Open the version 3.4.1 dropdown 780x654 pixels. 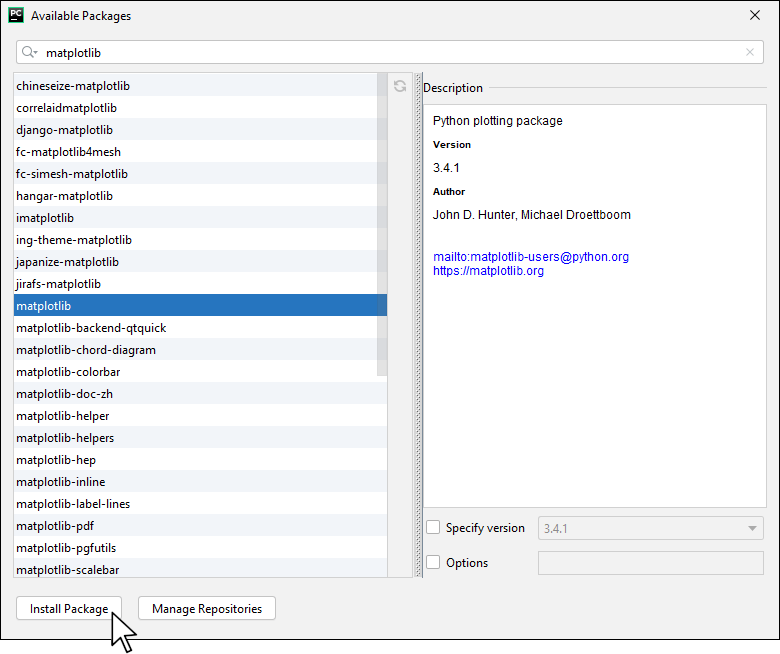click(x=651, y=528)
